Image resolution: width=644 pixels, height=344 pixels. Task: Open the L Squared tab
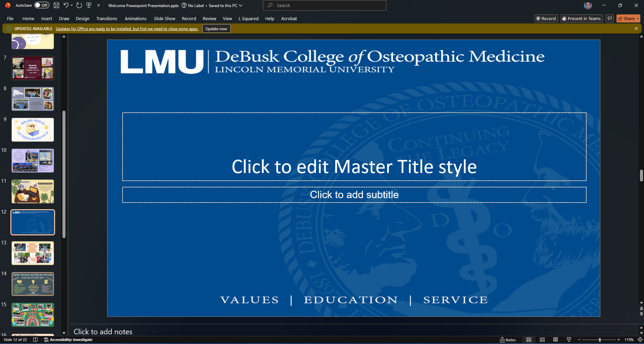(249, 18)
